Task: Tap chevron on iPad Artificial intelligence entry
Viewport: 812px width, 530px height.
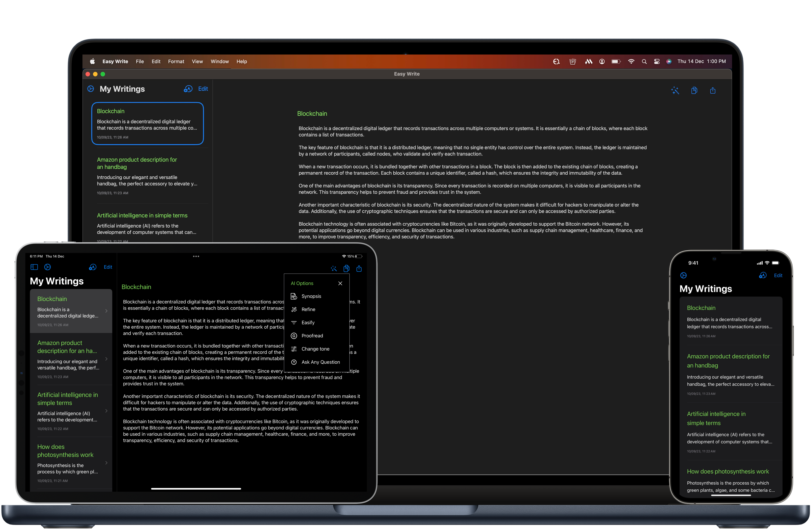Action: (x=106, y=411)
